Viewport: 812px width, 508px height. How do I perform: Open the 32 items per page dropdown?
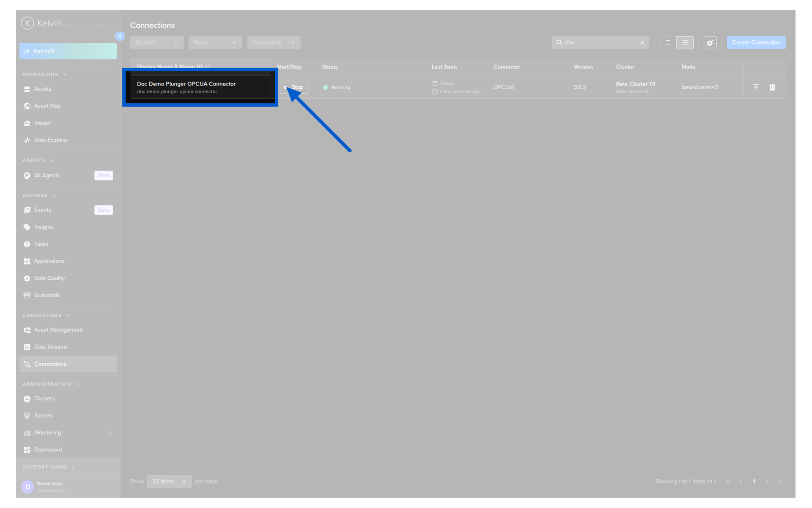[169, 482]
